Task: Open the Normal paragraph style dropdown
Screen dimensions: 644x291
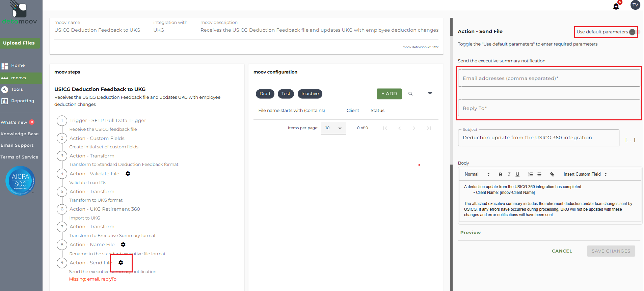Action: (x=477, y=174)
